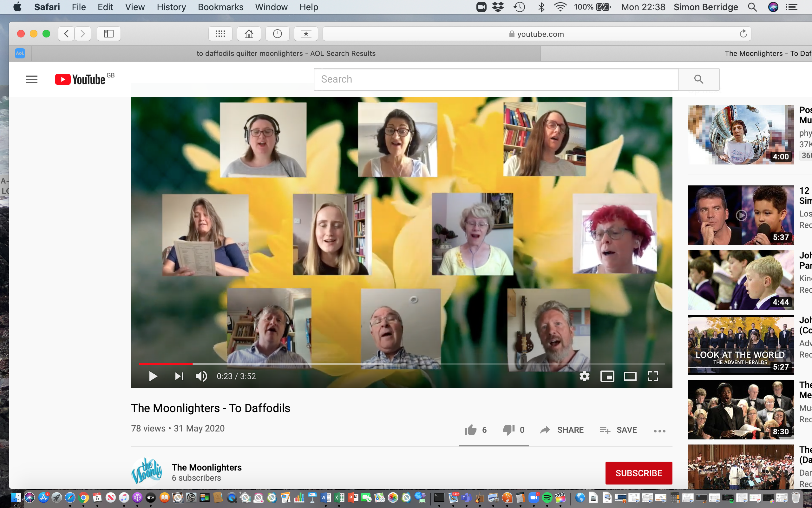Skip to the next video
This screenshot has width=812, height=508.
pyautogui.click(x=179, y=376)
